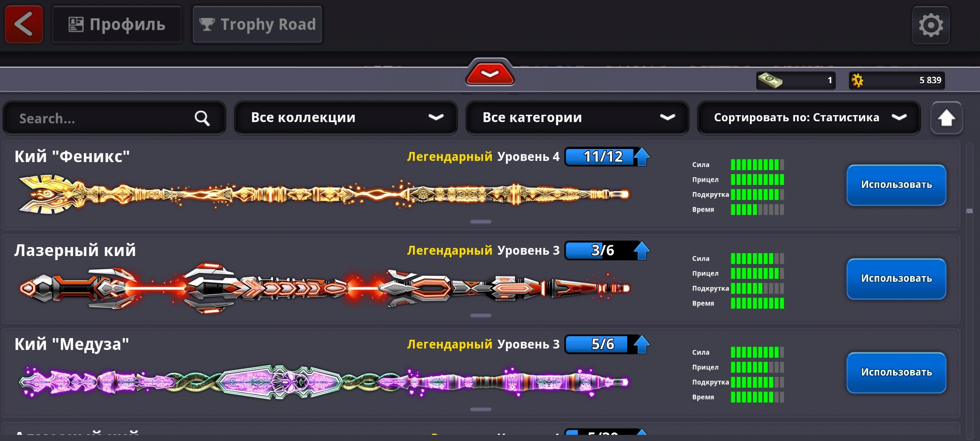
Task: Open the Все коллекции dropdown
Action: [x=346, y=118]
